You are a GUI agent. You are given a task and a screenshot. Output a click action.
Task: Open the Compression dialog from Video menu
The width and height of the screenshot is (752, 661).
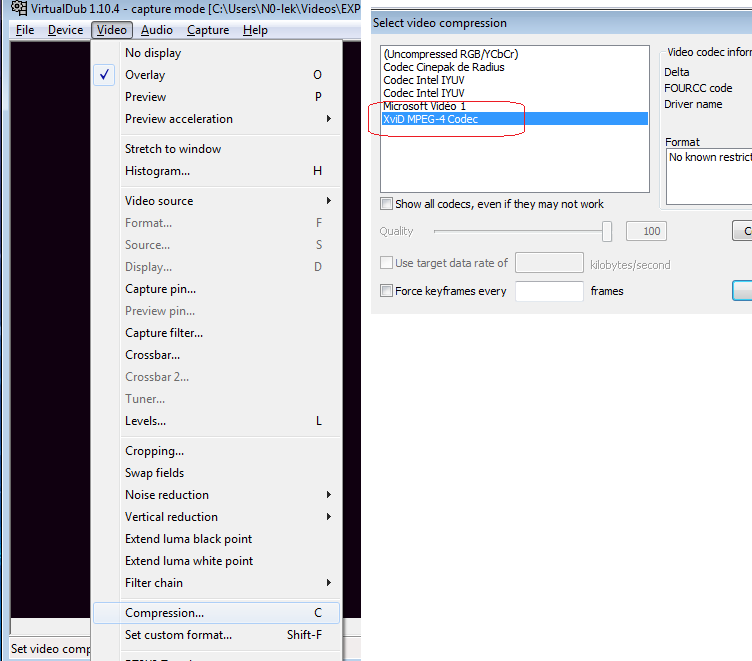click(x=216, y=613)
